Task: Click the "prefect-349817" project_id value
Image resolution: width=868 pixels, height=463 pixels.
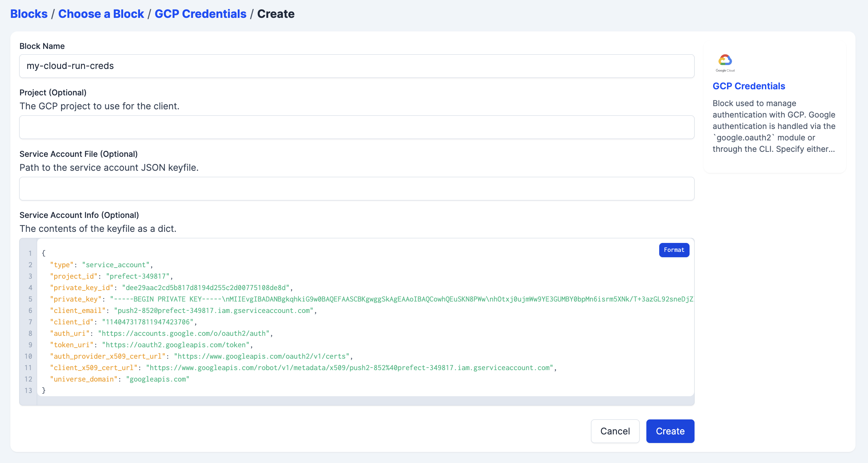Action: 137,276
